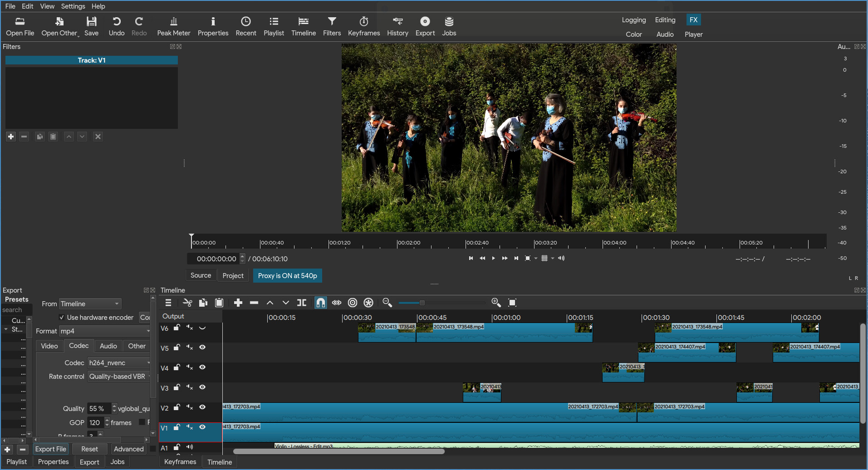Viewport: 868px width, 470px height.
Task: Zoom out the timeline magnifier
Action: click(x=387, y=303)
